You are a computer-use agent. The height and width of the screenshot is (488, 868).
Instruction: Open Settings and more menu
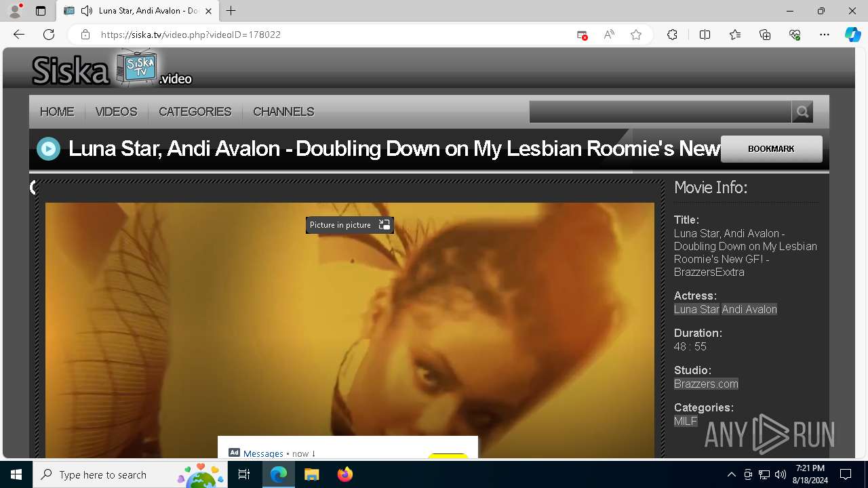coord(825,35)
